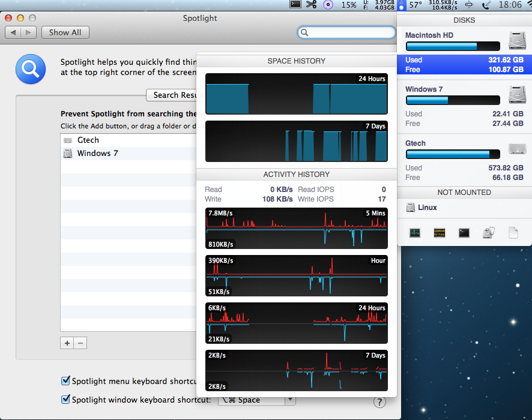Go forward in System Preferences history
Image resolution: width=532 pixels, height=420 pixels.
(x=28, y=32)
